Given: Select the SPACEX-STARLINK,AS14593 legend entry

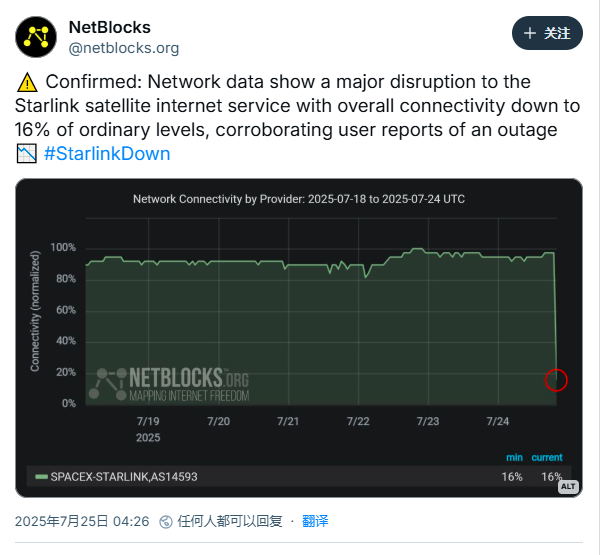Looking at the screenshot, I should 124,477.
